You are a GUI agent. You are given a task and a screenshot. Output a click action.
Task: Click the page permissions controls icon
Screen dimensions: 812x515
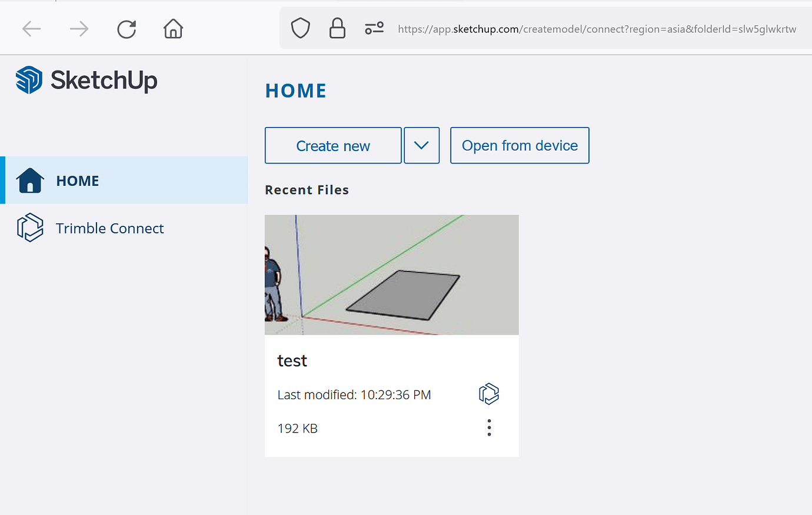[374, 28]
